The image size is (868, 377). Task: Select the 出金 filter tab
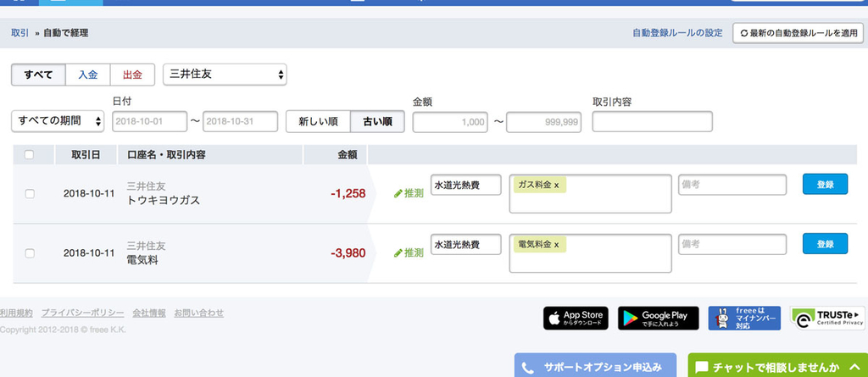132,75
